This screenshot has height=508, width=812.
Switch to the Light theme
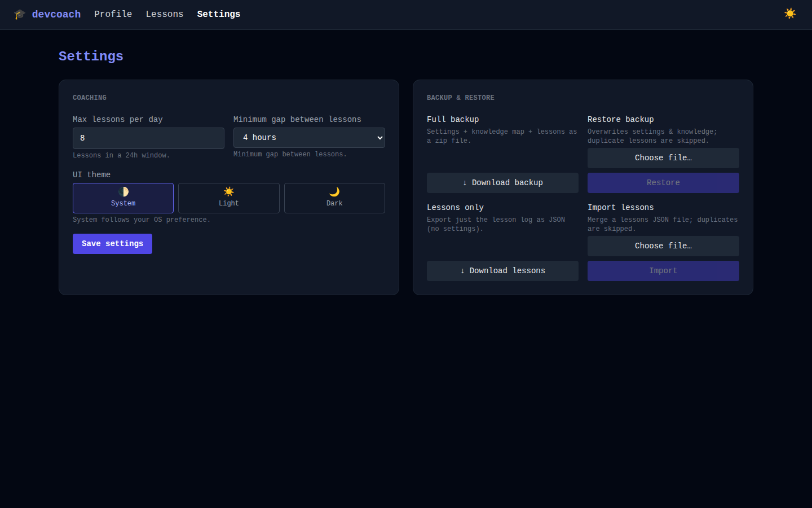[x=229, y=198]
